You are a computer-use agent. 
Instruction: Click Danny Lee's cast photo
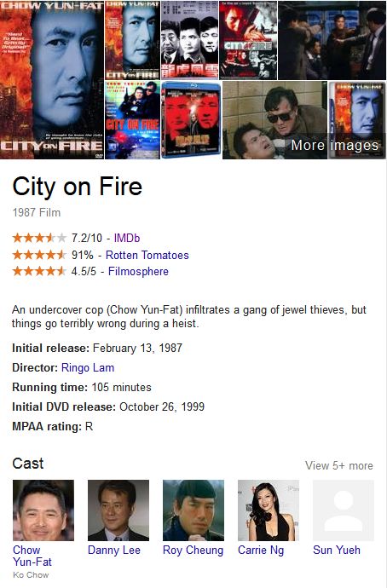[118, 510]
